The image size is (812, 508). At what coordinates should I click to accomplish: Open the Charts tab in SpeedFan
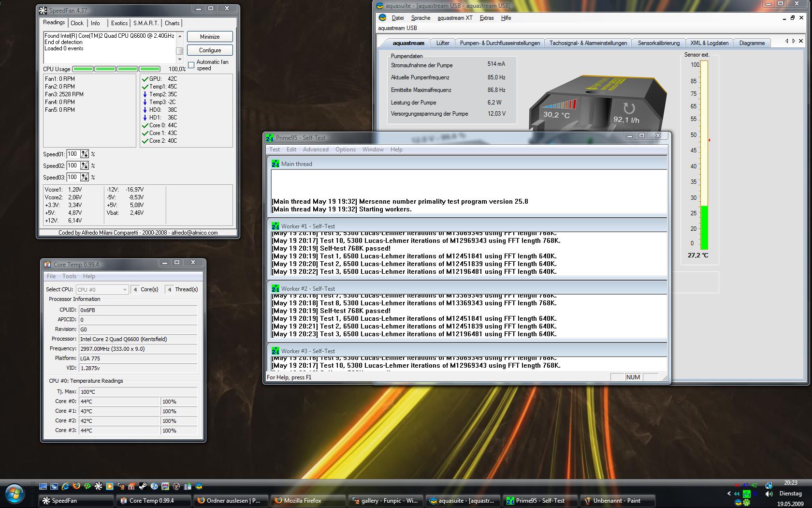(172, 23)
